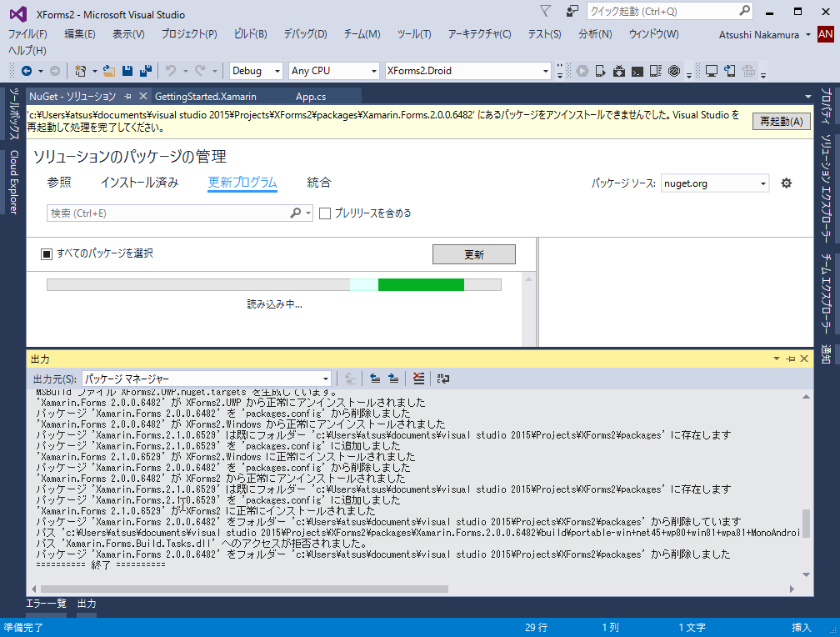Open the ウィンドウ(W) menu
The width and height of the screenshot is (840, 637).
(653, 34)
